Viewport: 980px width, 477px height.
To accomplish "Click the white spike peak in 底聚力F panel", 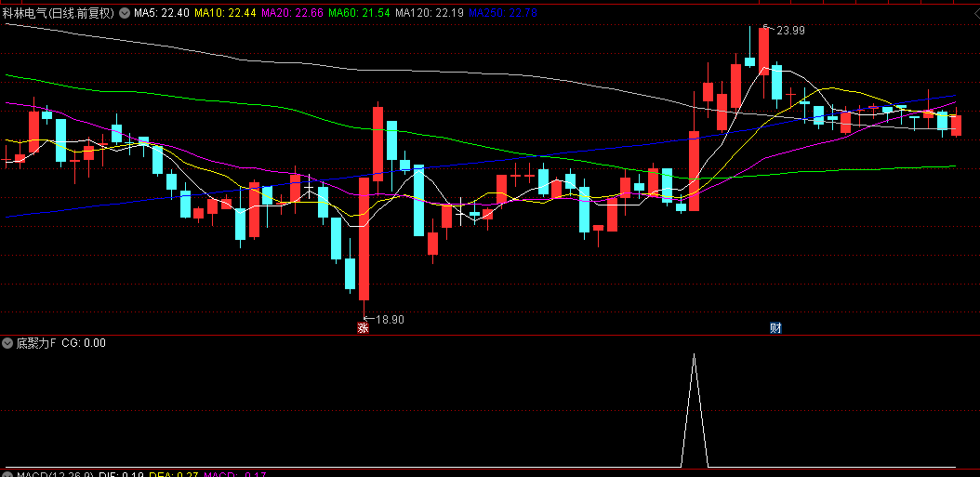I will tap(694, 354).
